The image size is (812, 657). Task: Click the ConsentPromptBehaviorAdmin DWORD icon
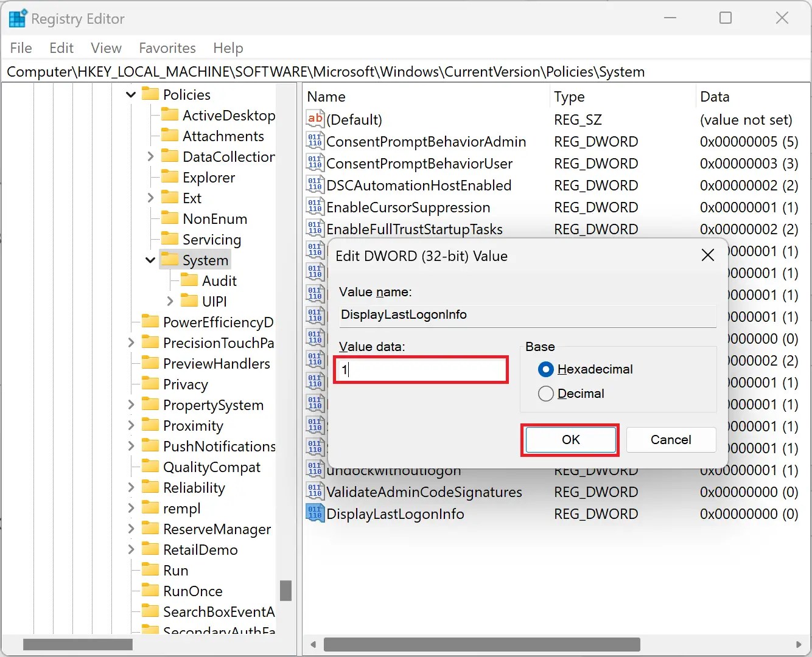[315, 141]
